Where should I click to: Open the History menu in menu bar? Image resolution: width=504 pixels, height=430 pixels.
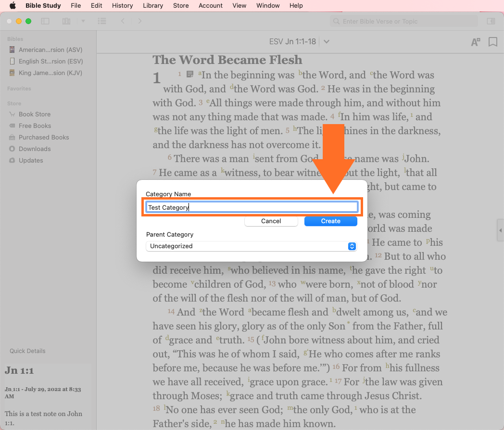click(122, 6)
